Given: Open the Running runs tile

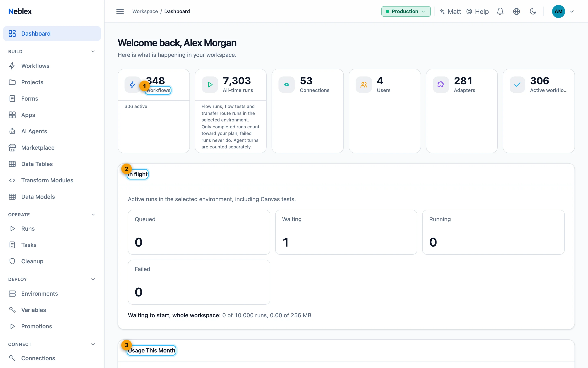Looking at the screenshot, I should (x=493, y=232).
